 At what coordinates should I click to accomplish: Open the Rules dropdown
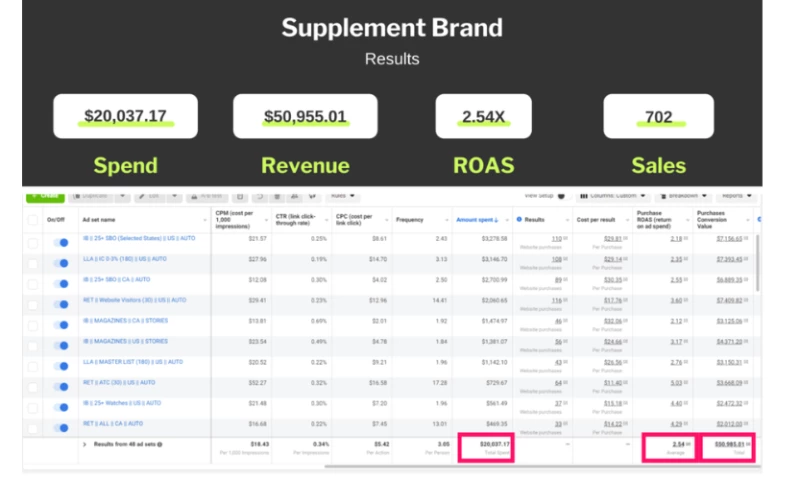pyautogui.click(x=343, y=196)
